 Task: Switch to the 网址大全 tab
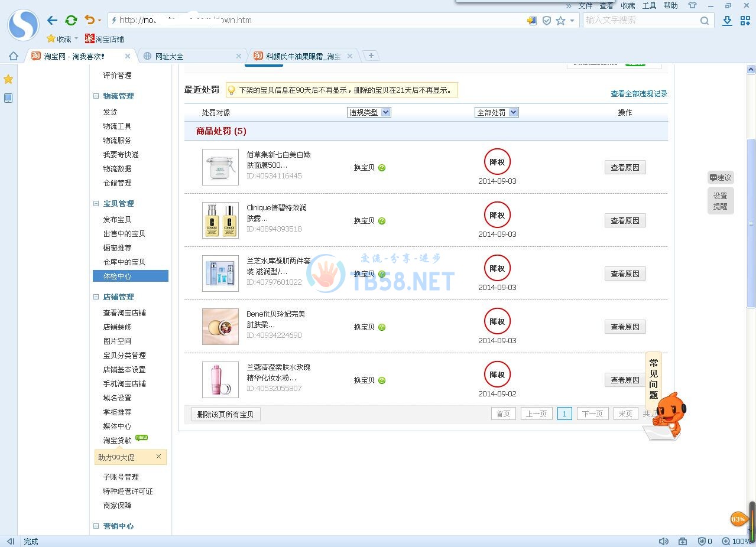(x=192, y=56)
